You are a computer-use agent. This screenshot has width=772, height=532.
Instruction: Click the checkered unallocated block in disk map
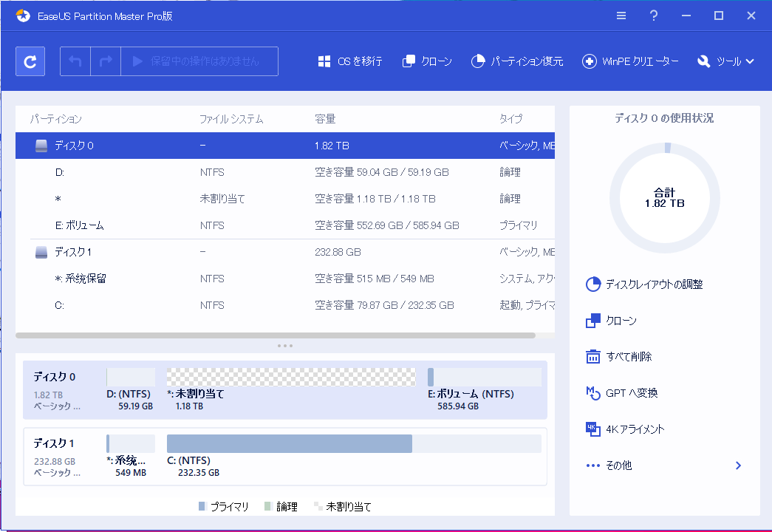[291, 377]
